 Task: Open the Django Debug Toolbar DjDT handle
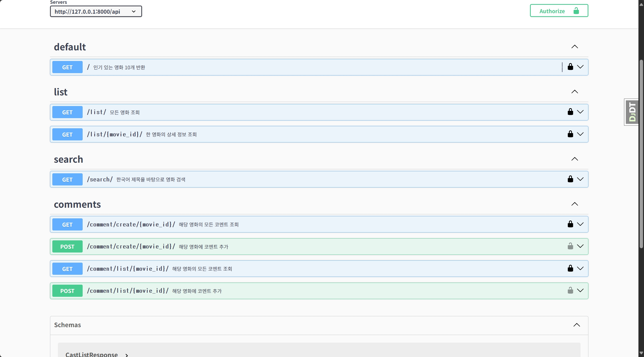pyautogui.click(x=632, y=112)
